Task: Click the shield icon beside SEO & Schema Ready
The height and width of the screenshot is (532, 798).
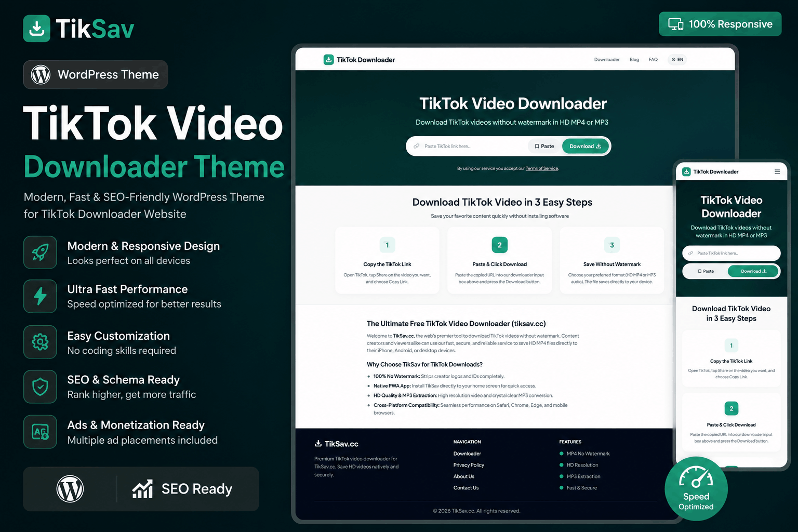Action: click(x=40, y=387)
